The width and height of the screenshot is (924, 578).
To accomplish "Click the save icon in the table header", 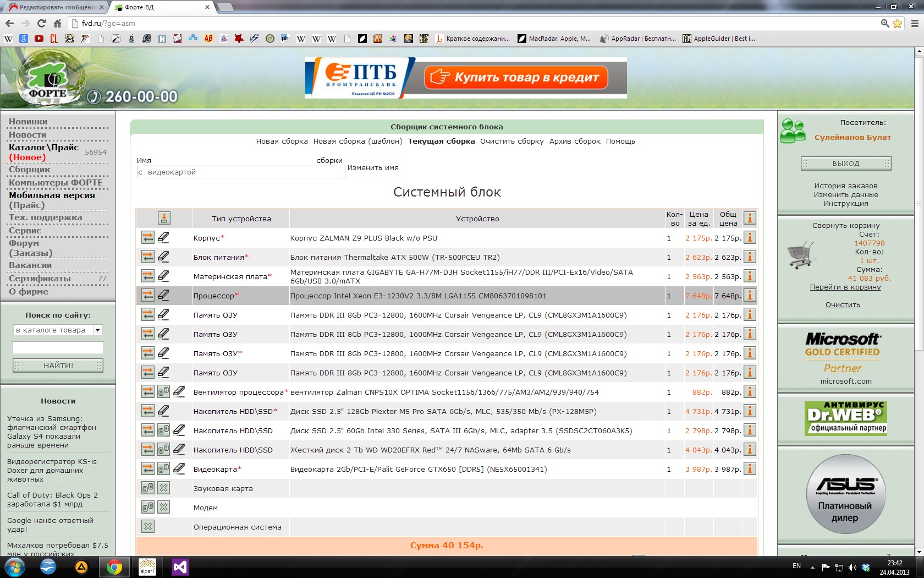I will pos(164,218).
